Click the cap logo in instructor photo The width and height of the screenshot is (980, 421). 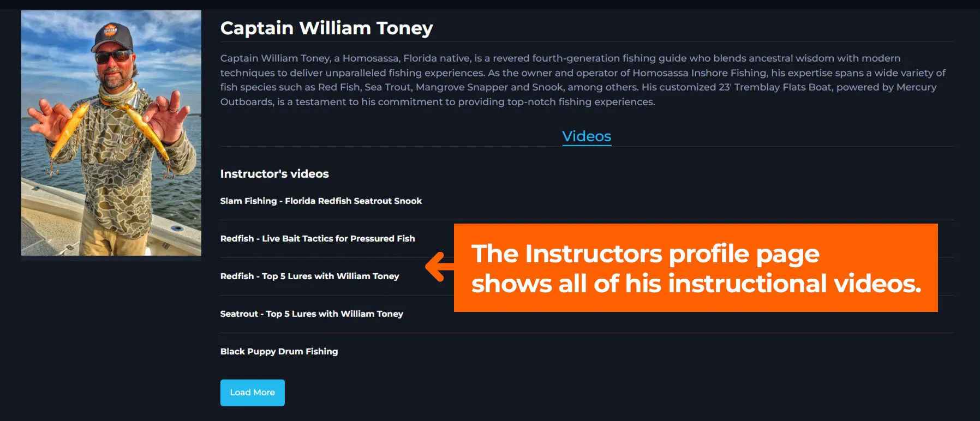click(x=110, y=30)
